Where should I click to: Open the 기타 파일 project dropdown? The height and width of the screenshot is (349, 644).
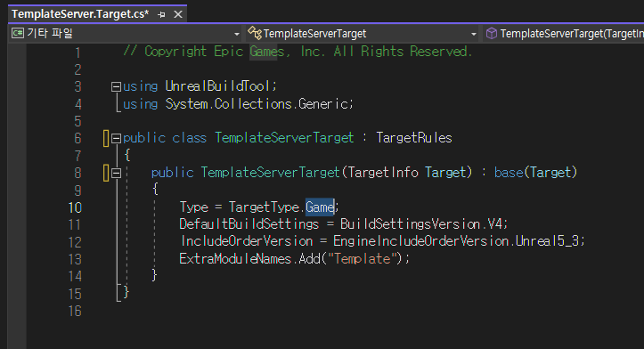coord(126,33)
